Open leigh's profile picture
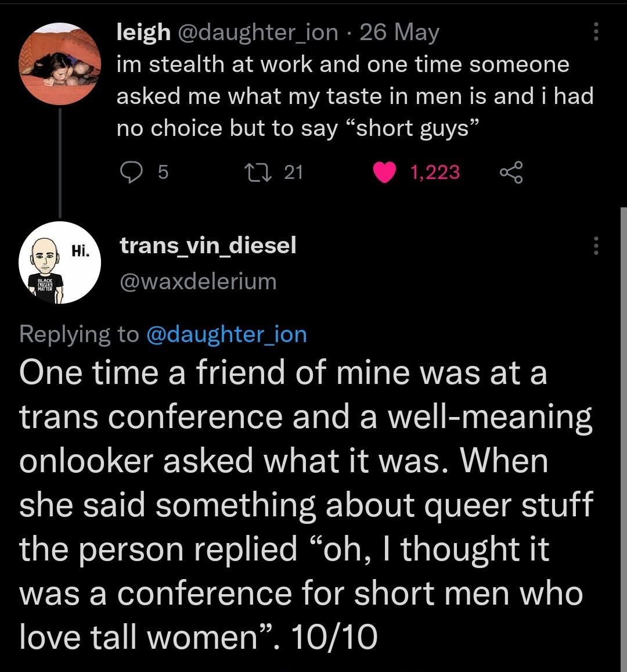Viewport: 627px width, 672px height. tap(60, 64)
